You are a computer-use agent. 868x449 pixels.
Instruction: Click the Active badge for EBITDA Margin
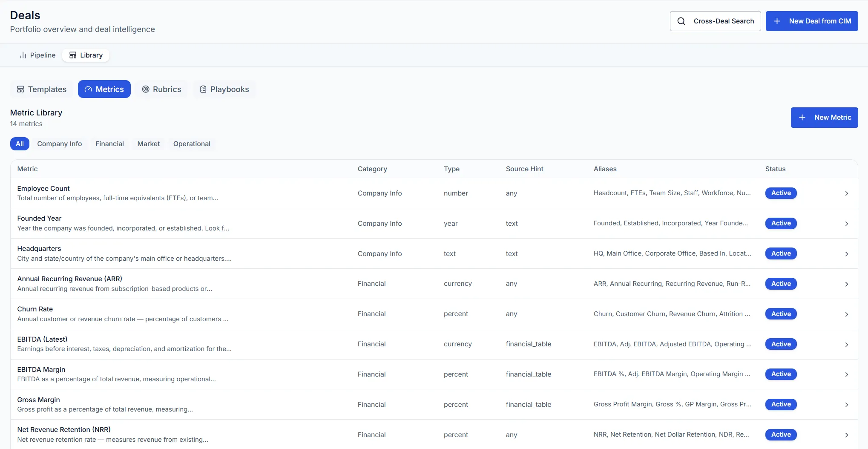(x=781, y=374)
